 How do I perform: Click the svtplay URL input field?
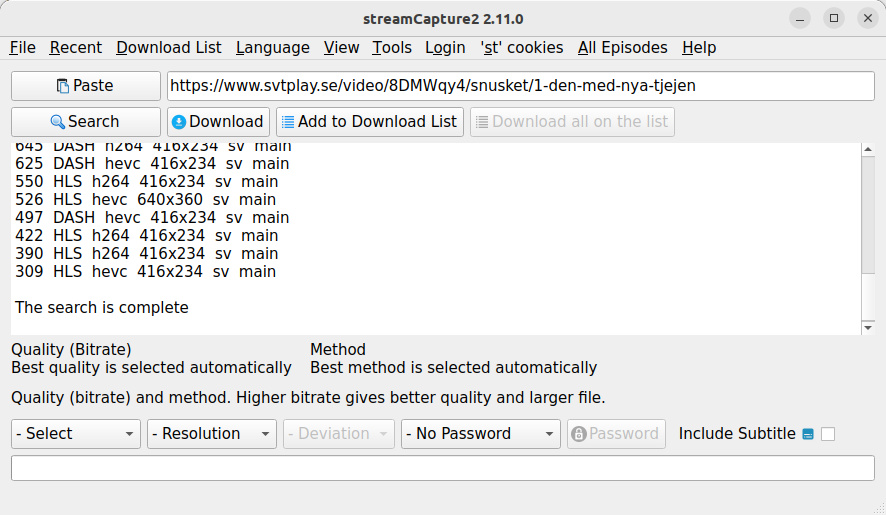(x=520, y=86)
